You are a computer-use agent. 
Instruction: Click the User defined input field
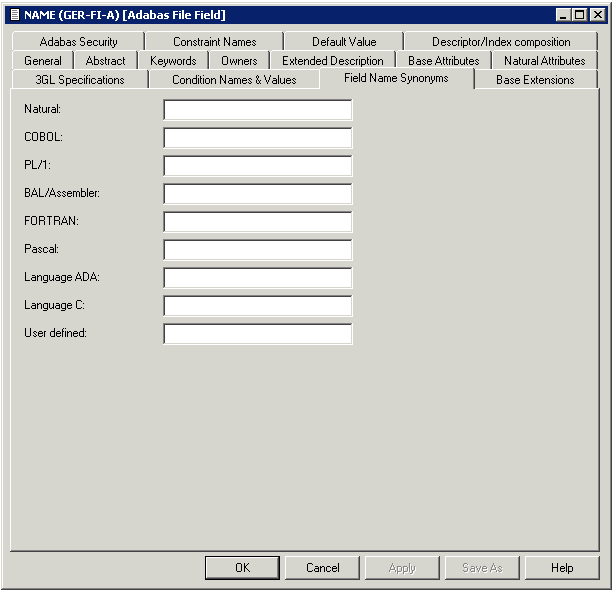[257, 333]
